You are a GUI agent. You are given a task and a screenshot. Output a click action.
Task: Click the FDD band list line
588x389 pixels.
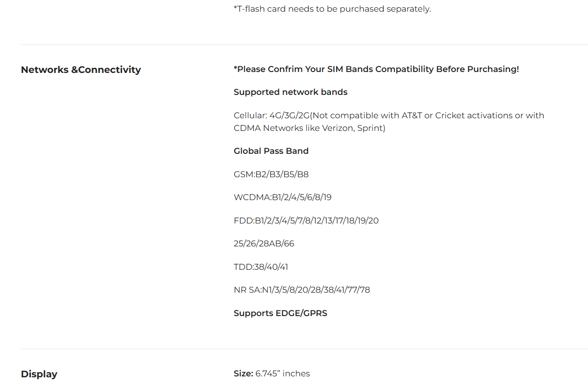pyautogui.click(x=306, y=221)
